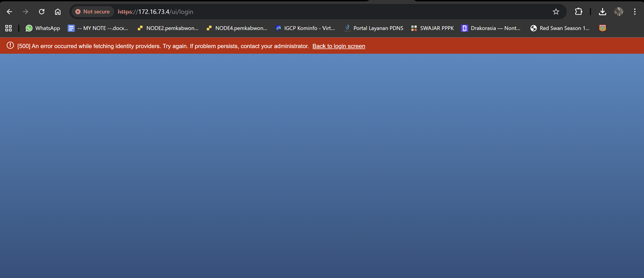644x278 pixels.
Task: Open the MY NOTE docx bookmark
Action: pyautogui.click(x=98, y=28)
